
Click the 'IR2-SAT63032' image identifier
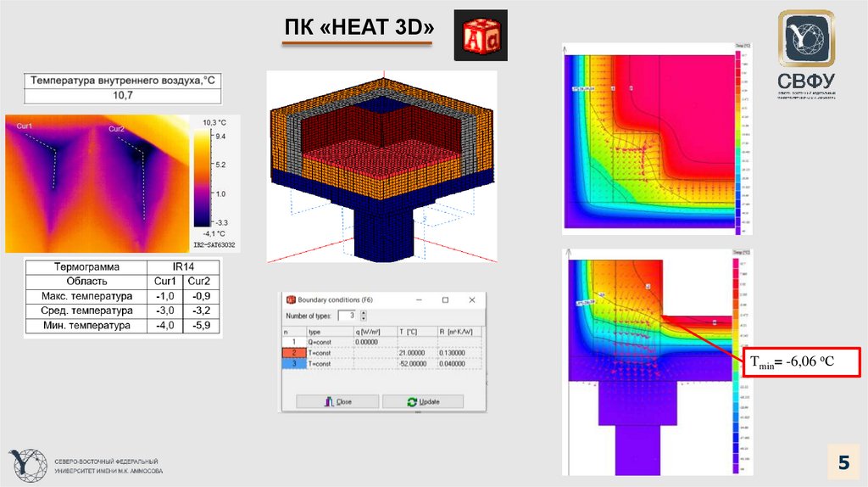pos(214,245)
